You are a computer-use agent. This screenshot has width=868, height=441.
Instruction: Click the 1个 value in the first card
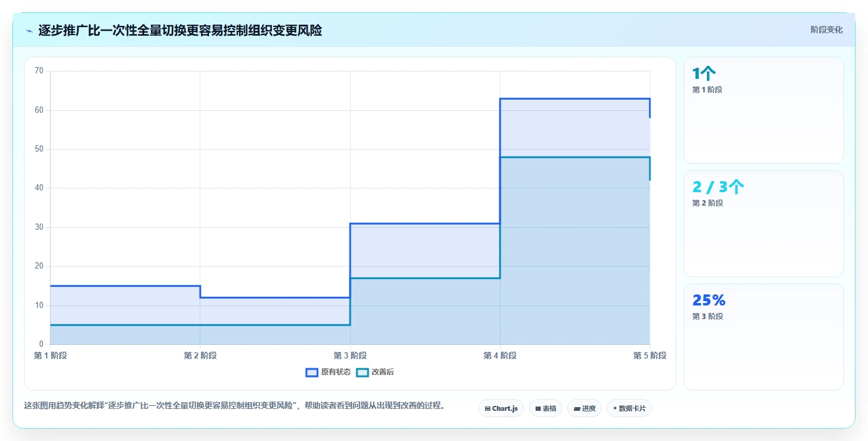[x=704, y=74]
